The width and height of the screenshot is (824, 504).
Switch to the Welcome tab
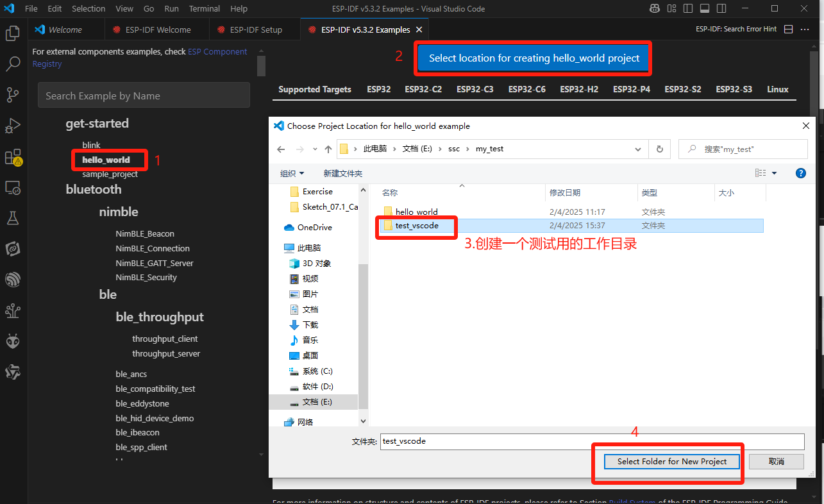65,29
